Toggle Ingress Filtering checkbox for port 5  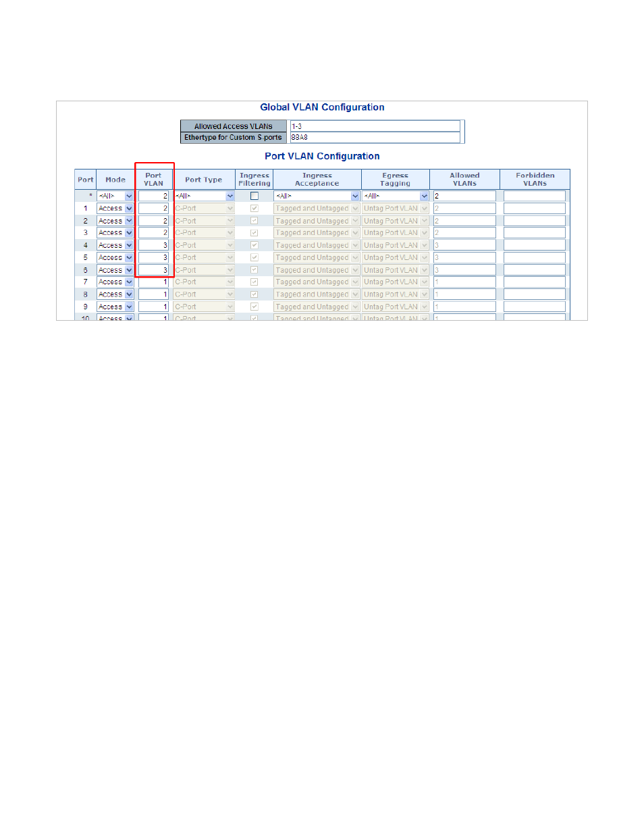(254, 257)
